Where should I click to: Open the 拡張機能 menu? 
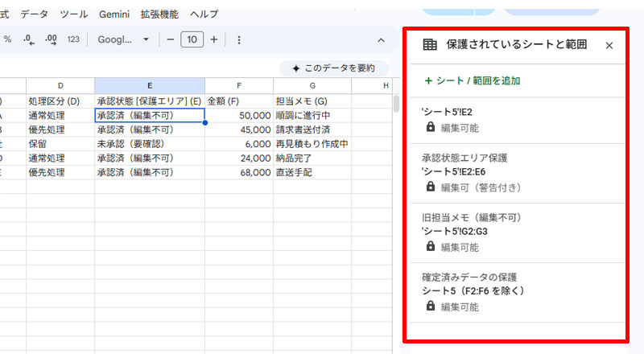(x=159, y=14)
